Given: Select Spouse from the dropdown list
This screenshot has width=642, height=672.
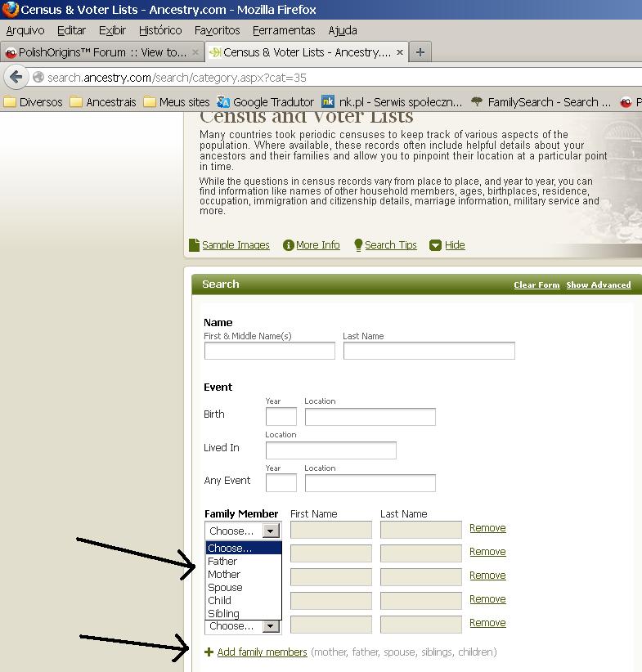Looking at the screenshot, I should tap(244, 587).
